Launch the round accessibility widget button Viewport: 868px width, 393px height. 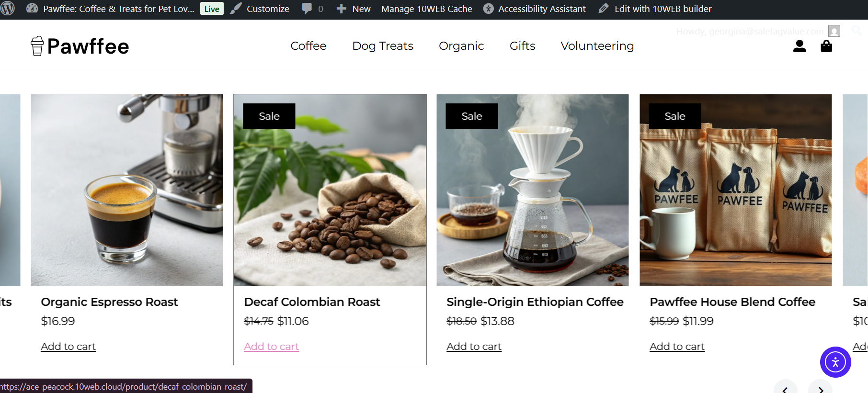tap(835, 362)
